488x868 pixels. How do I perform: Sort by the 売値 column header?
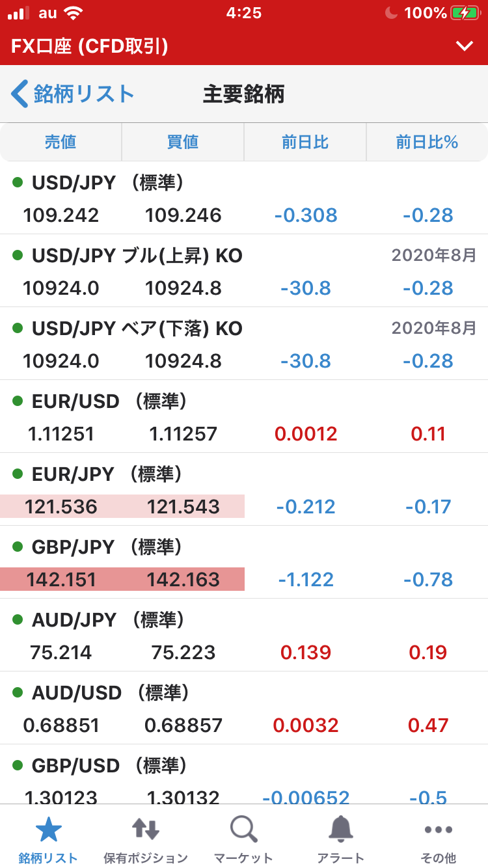pyautogui.click(x=61, y=142)
